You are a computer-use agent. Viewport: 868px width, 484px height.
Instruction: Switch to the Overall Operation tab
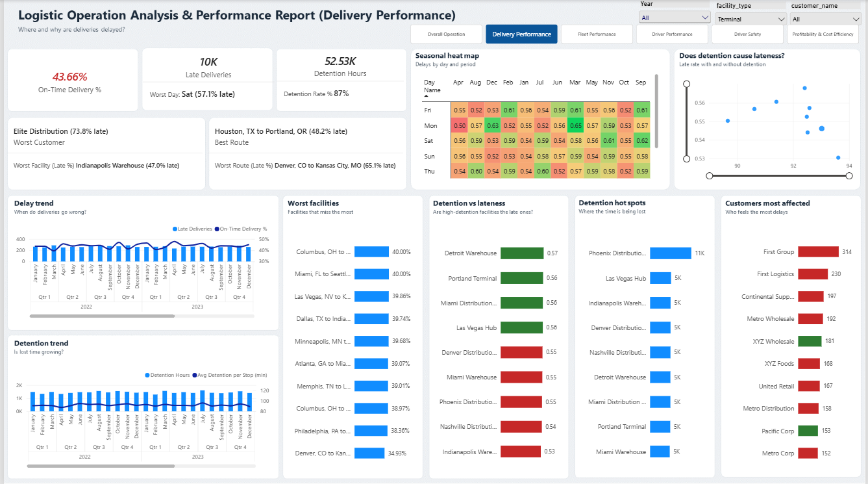(x=446, y=34)
